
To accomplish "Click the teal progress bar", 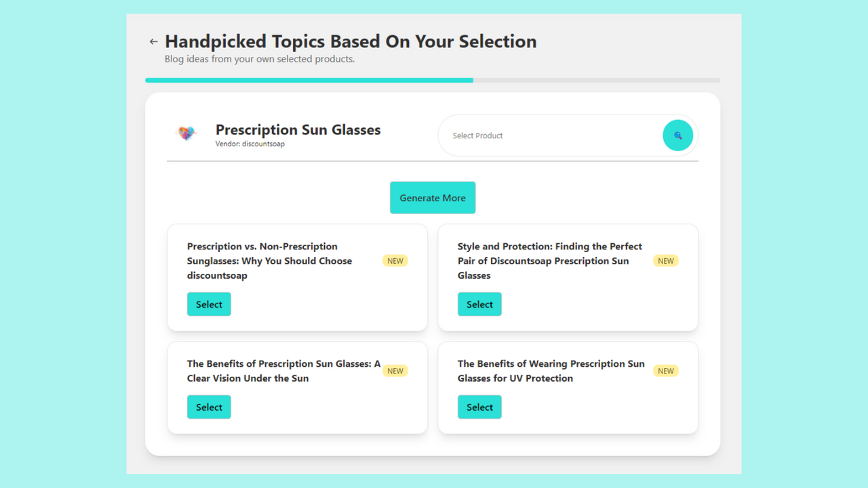I will 309,80.
